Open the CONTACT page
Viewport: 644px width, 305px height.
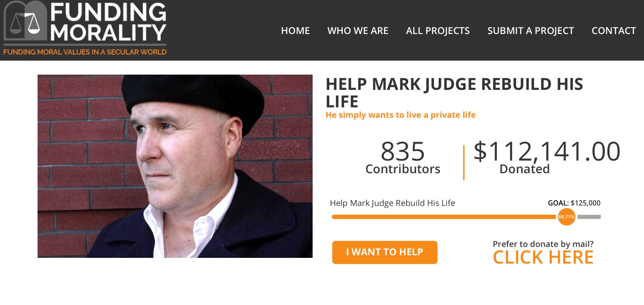(x=613, y=31)
